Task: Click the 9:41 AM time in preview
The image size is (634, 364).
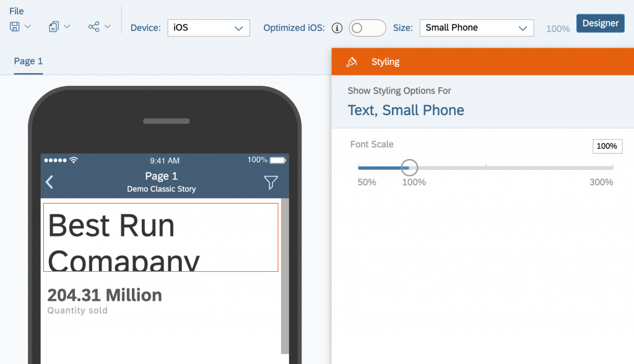Action: 165,161
